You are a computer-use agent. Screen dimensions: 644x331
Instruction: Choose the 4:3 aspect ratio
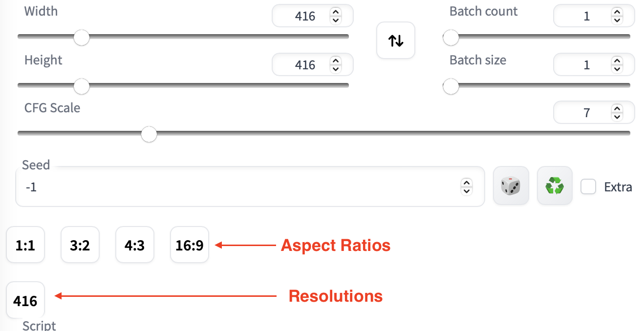(134, 245)
